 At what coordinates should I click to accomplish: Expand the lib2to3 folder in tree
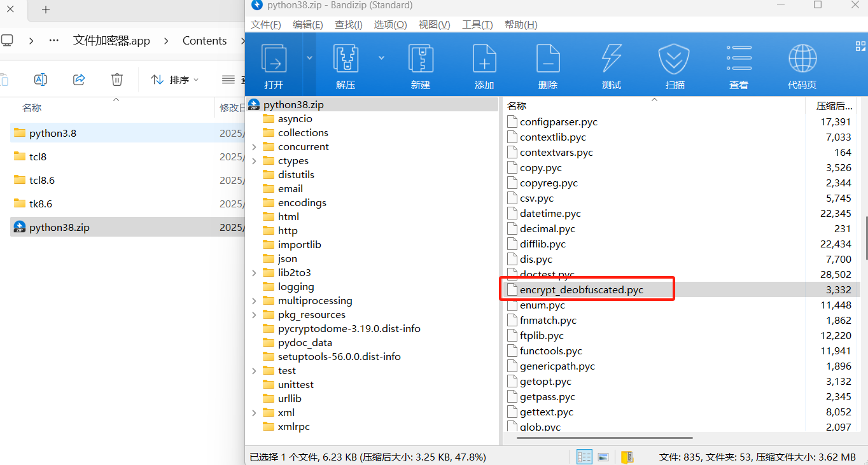[255, 273]
